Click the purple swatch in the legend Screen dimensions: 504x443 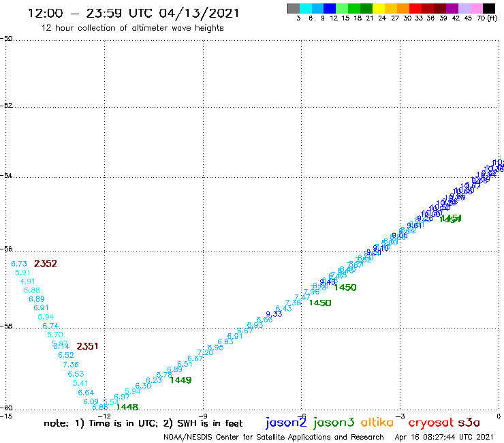point(452,8)
